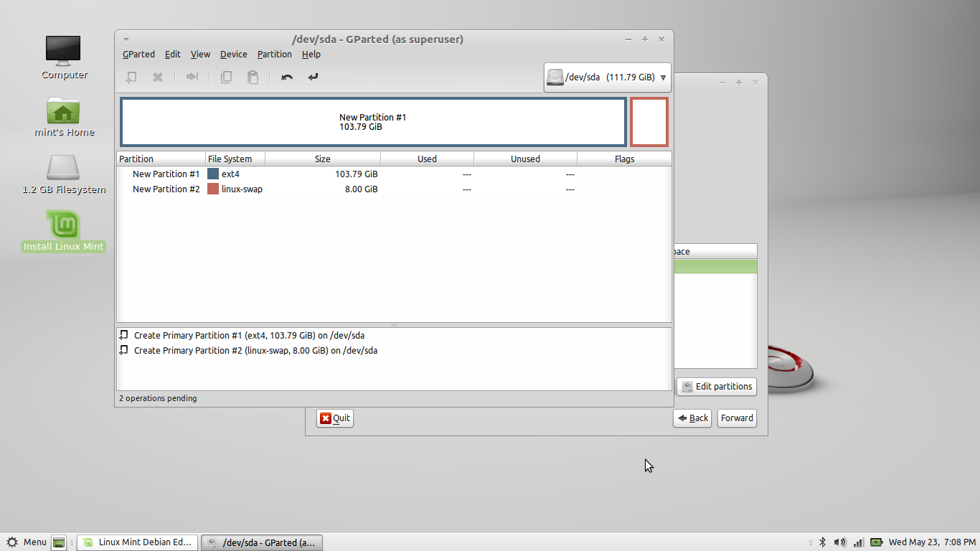Open the clock showing Wed May 23

931,542
